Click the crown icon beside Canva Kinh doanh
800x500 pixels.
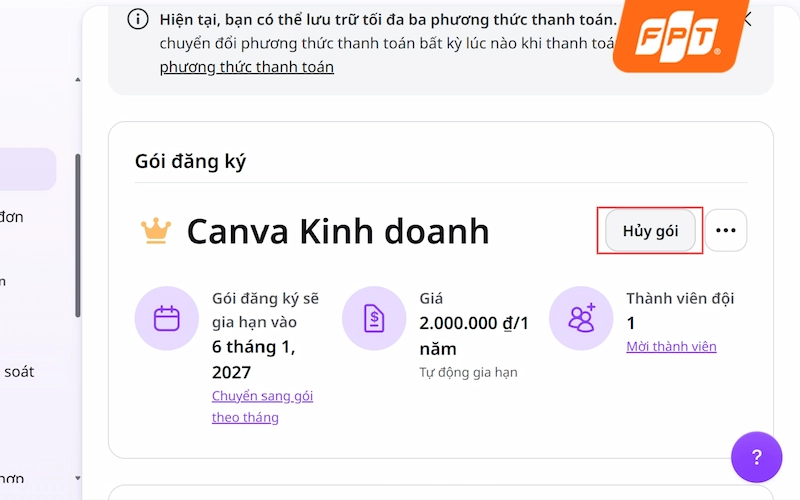point(156,231)
